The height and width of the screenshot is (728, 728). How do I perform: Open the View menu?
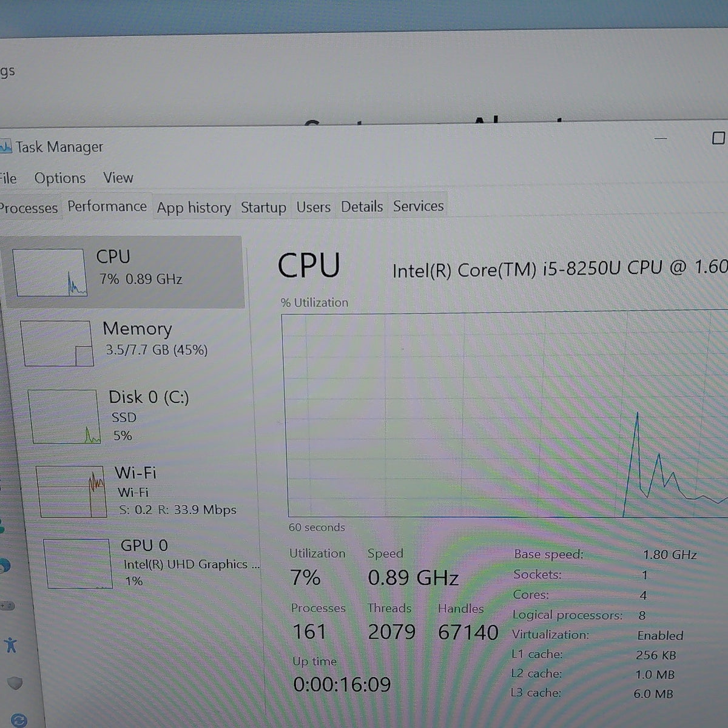coord(118,178)
